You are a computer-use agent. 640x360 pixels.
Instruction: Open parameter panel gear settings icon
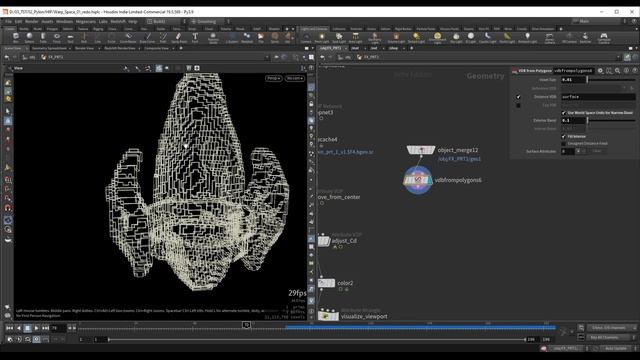[x=600, y=71]
